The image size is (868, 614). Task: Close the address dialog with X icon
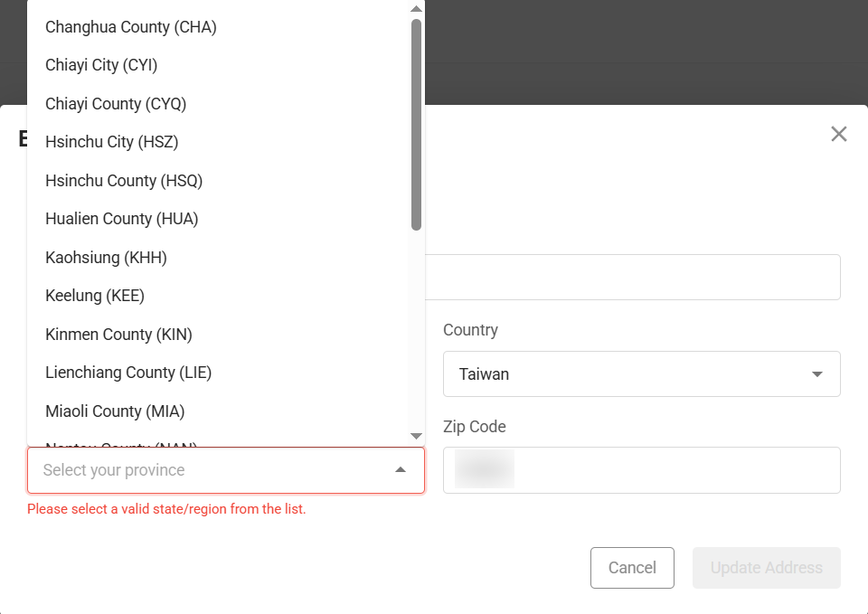838,135
